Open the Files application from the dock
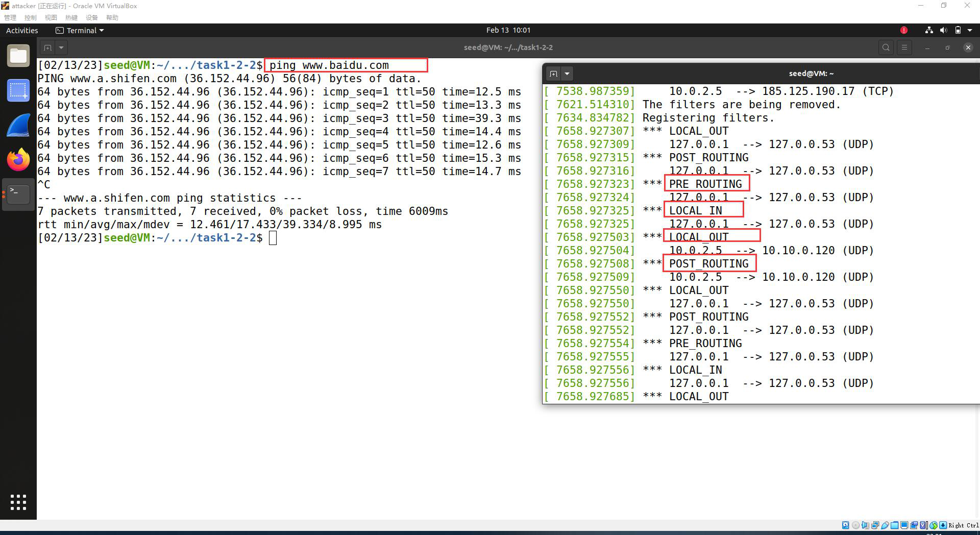 pos(18,55)
